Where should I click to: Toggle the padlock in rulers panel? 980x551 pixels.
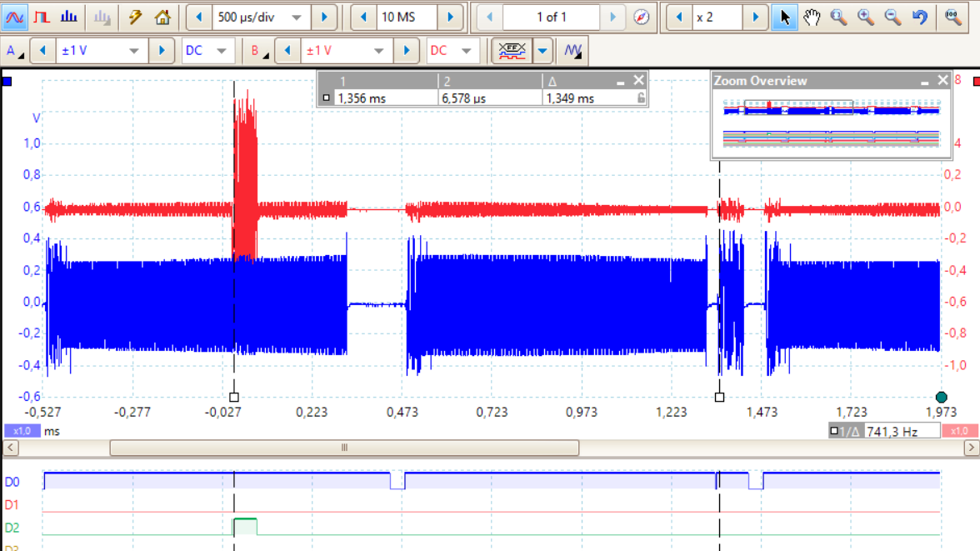coord(640,98)
